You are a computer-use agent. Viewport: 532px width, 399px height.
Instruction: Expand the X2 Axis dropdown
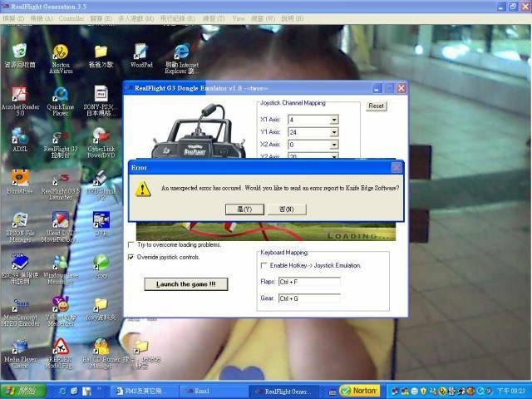[334, 145]
